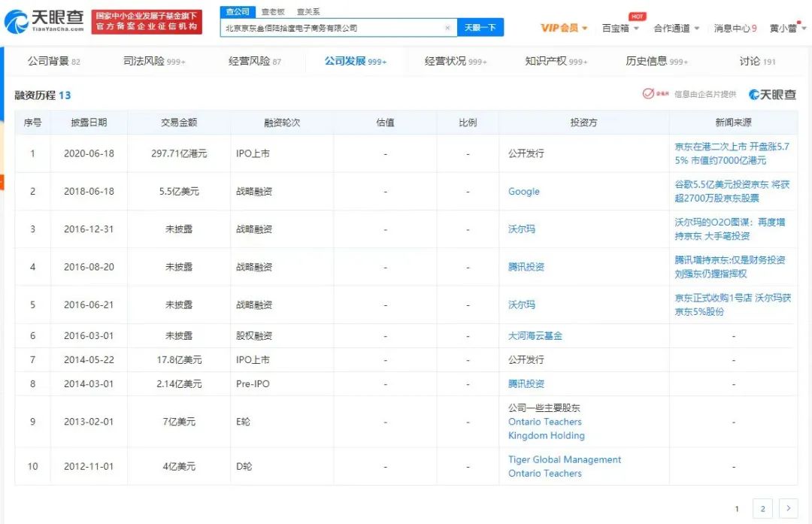Go to page 2 of financing history
Image resolution: width=812 pixels, height=524 pixels.
(x=762, y=508)
